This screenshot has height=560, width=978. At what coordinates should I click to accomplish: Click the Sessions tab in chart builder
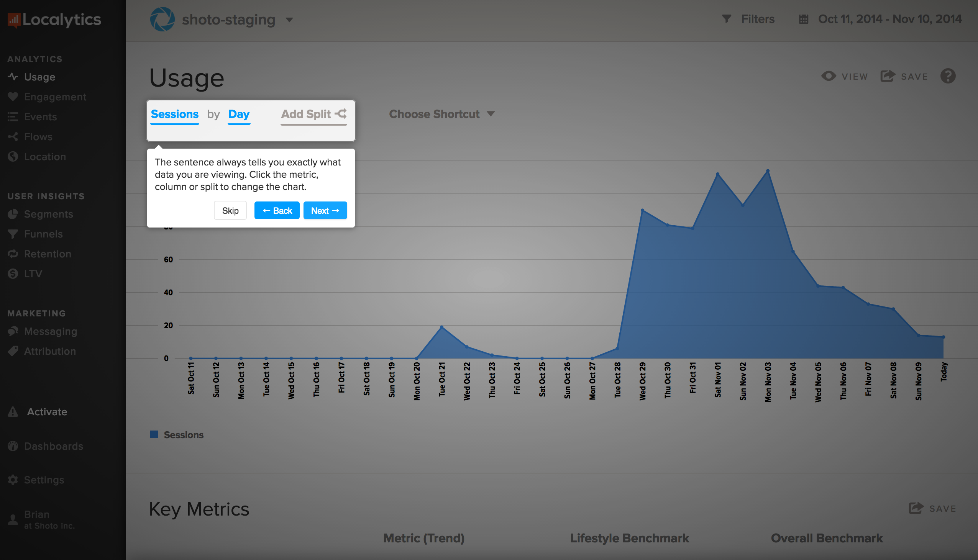point(175,114)
